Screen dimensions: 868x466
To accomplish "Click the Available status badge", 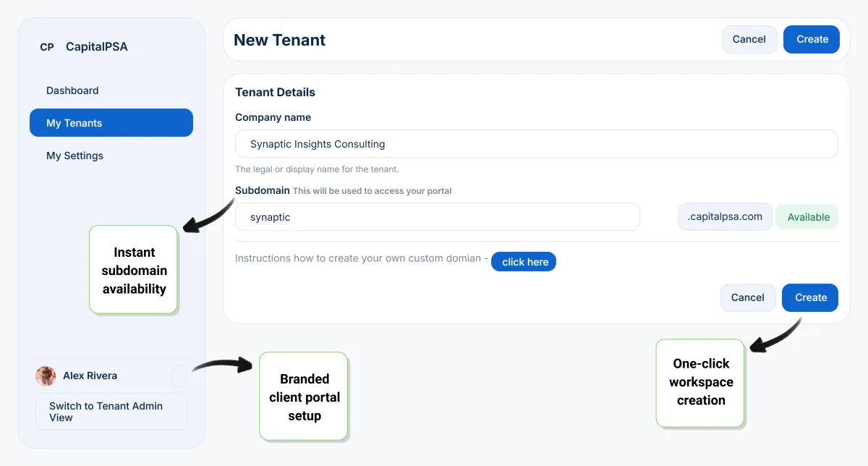I will click(x=808, y=217).
